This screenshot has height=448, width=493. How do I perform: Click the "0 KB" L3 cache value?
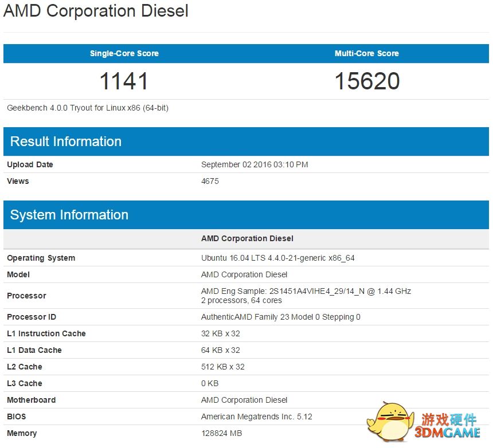click(210, 383)
